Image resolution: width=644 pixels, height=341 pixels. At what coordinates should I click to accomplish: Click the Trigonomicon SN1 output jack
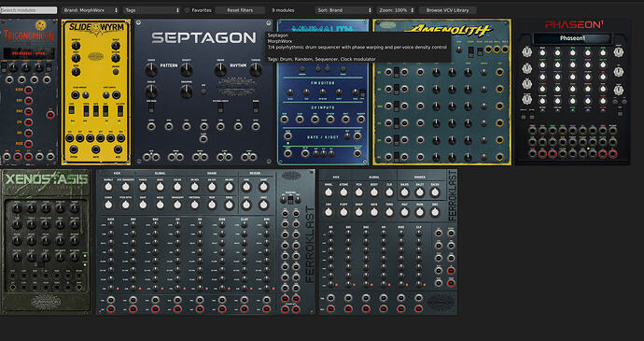[29, 101]
